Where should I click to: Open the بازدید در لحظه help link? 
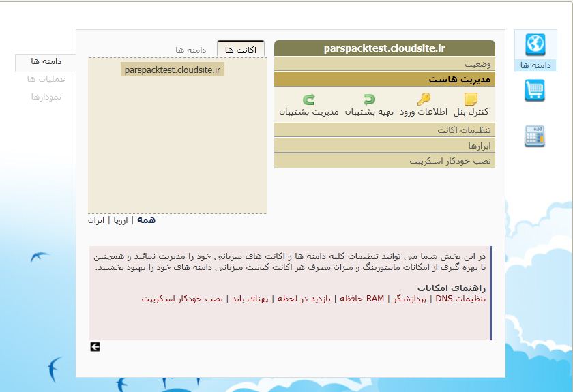tap(304, 299)
